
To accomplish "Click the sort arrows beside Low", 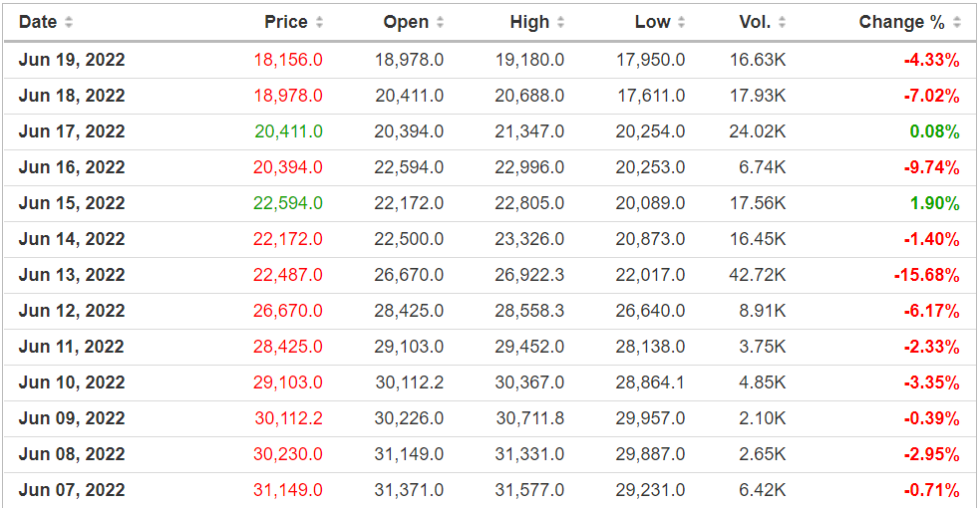I will 681,23.
